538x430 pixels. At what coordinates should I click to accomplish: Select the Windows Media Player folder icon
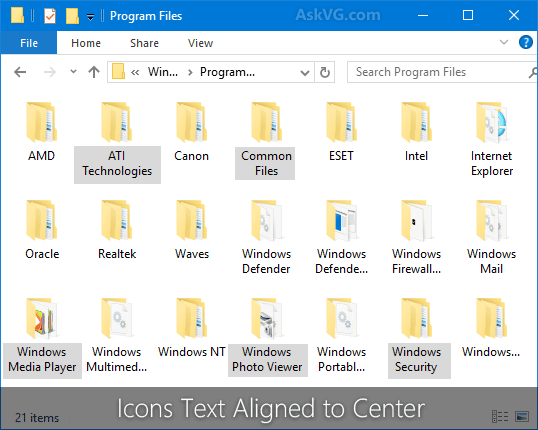(x=42, y=318)
